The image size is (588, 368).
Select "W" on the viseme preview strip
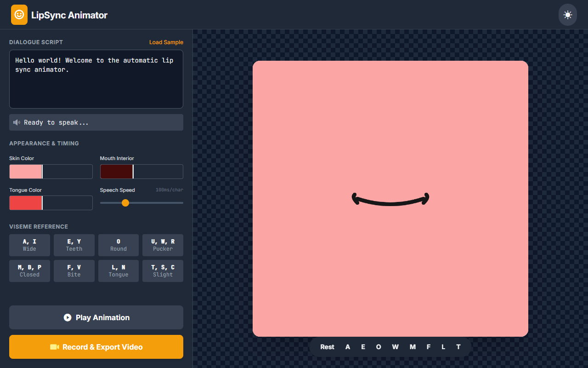pos(395,347)
